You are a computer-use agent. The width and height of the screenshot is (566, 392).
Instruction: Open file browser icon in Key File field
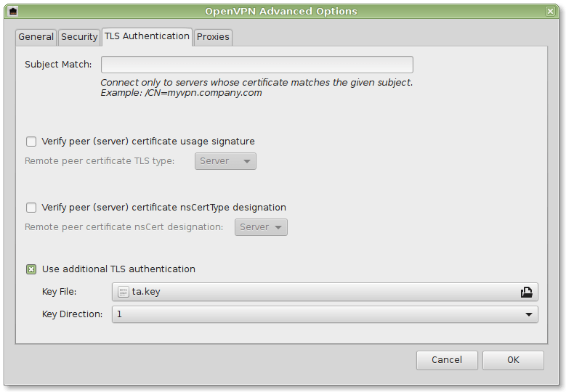point(526,292)
